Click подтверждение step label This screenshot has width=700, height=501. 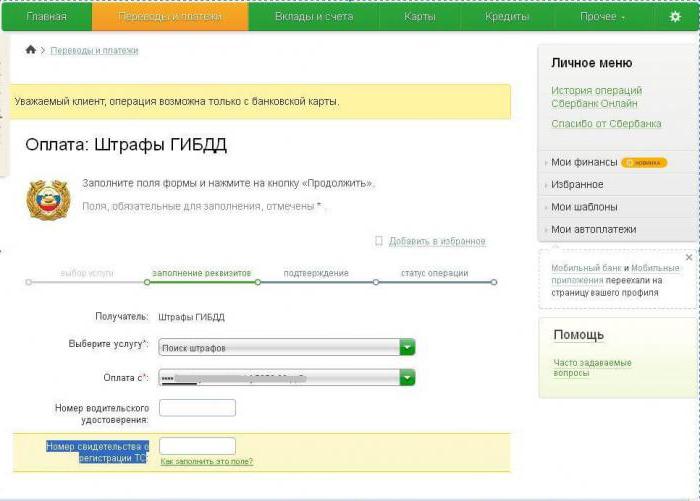pyautogui.click(x=316, y=273)
